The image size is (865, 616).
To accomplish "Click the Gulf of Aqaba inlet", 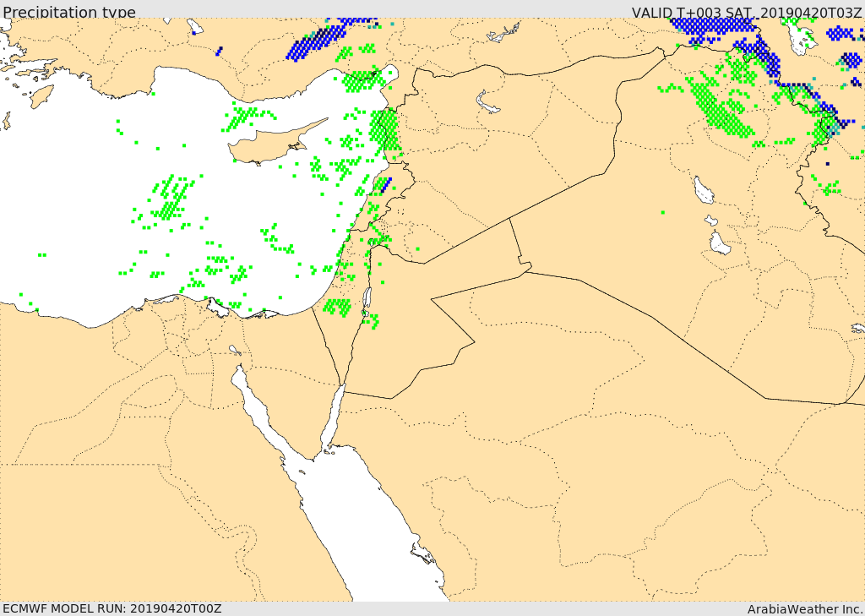I will [x=333, y=417].
